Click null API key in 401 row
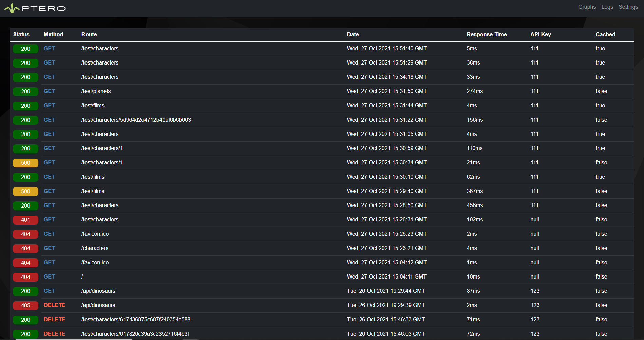 [x=535, y=219]
